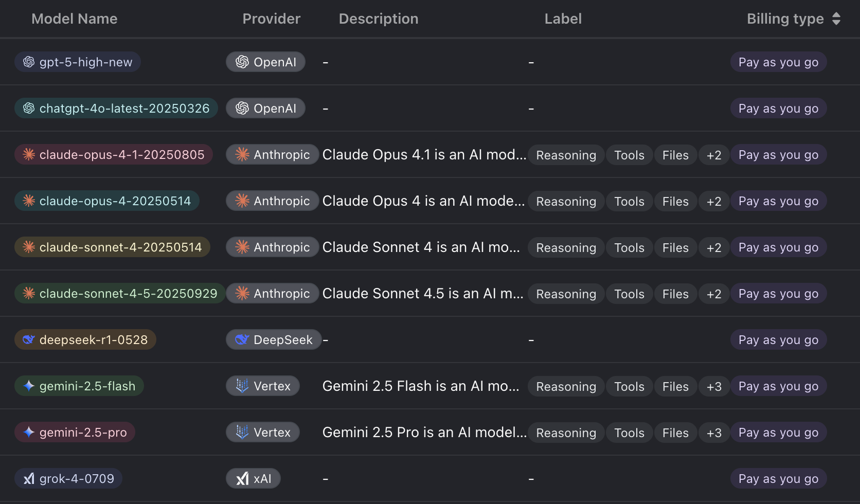Click Pay as you go for grok-4-0709
This screenshot has height=504, width=860.
778,479
